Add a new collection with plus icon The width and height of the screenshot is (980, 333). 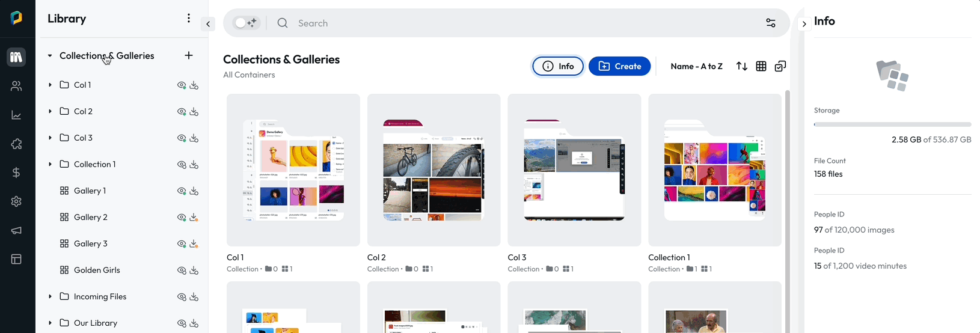tap(189, 55)
